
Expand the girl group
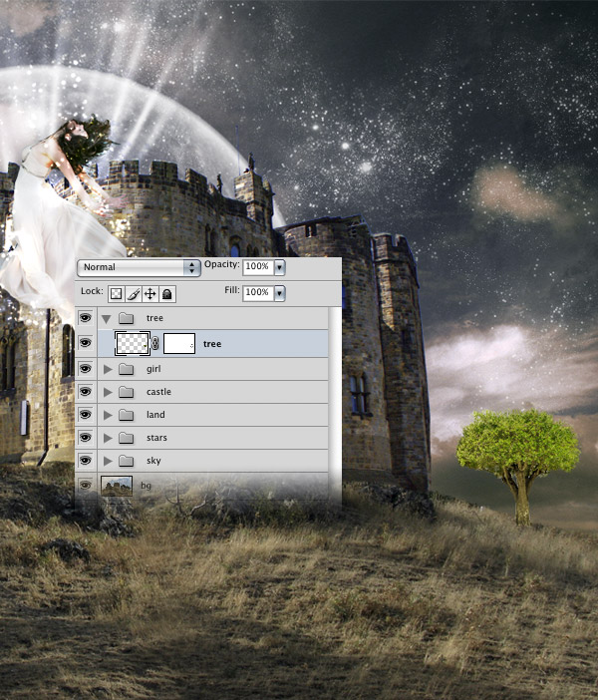[108, 369]
